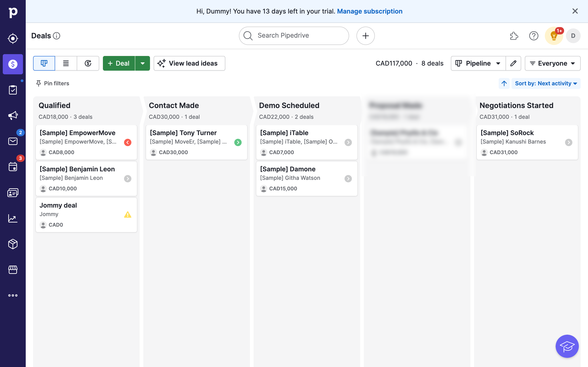Open the Projects checklist sidebar icon
The image size is (588, 367).
[x=13, y=90]
